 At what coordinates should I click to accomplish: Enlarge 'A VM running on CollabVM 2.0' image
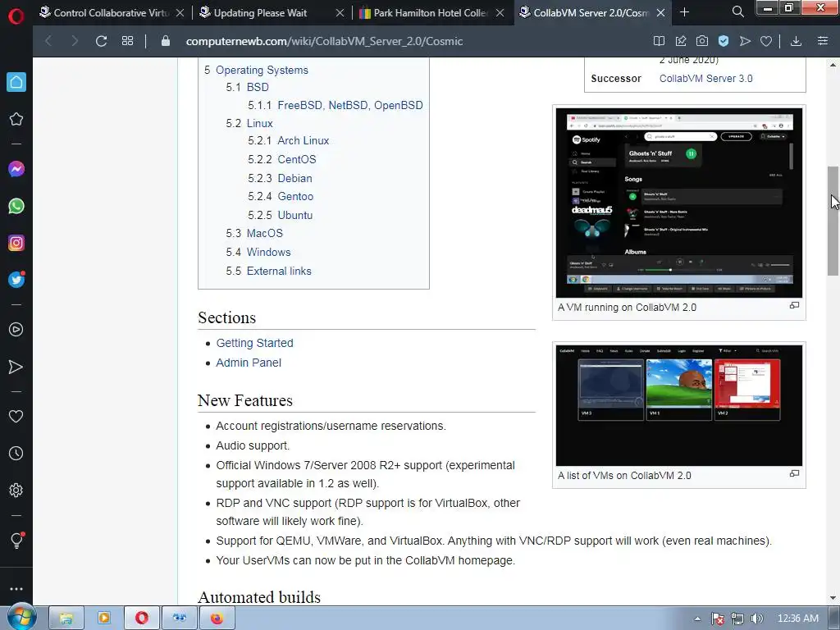(794, 305)
